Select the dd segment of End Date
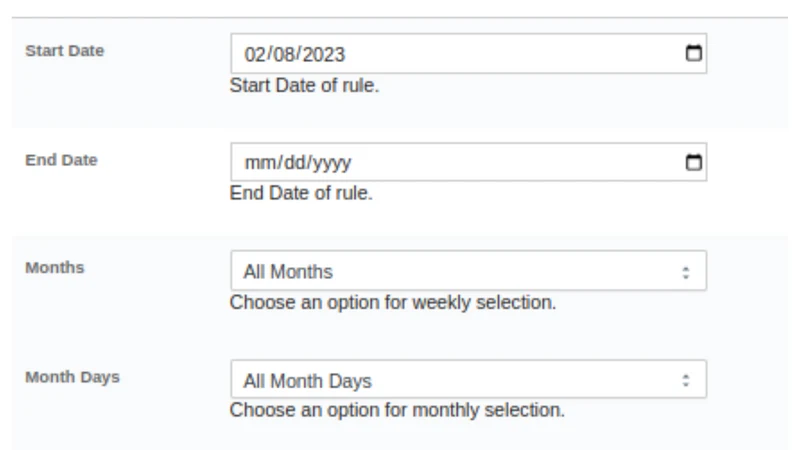Image resolution: width=800 pixels, height=450 pixels. pyautogui.click(x=294, y=163)
